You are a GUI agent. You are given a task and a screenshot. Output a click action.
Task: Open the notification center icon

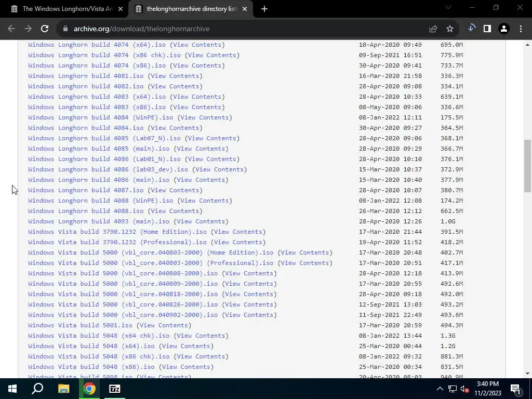pyautogui.click(x=515, y=389)
